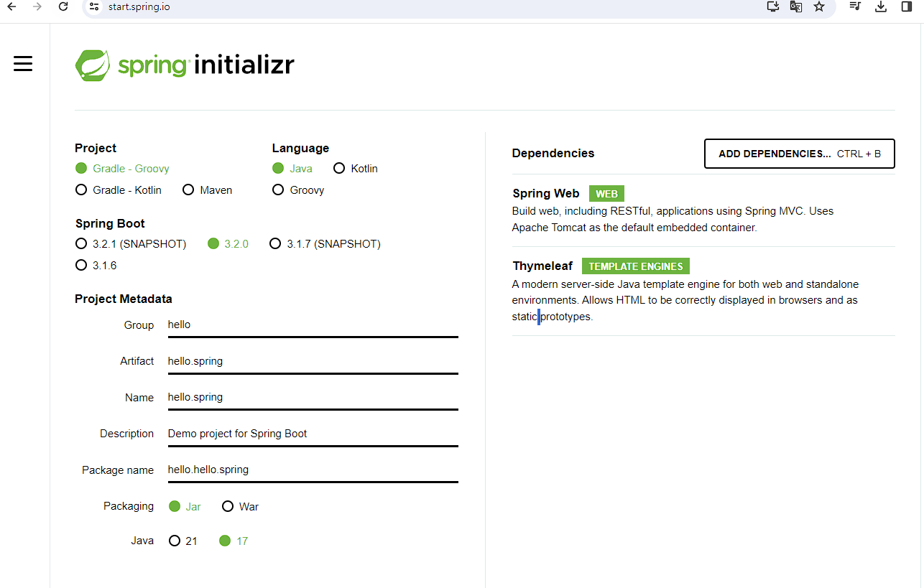Click the Project heading

(96, 149)
